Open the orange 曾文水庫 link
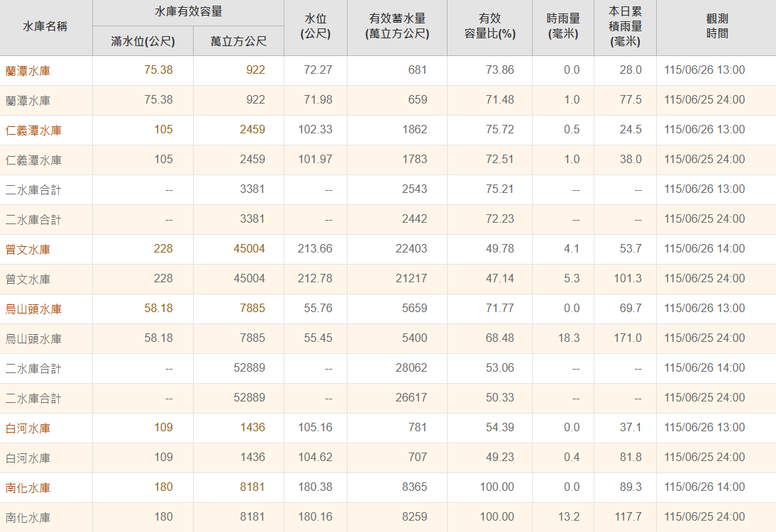 (x=28, y=250)
